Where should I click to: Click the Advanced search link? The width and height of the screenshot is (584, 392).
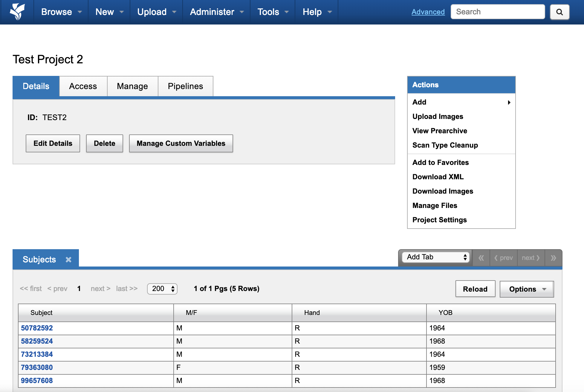[x=428, y=12]
